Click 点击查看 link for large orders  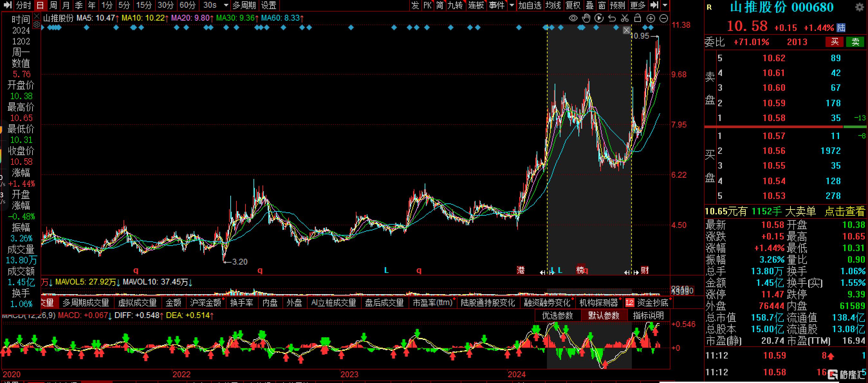pos(845,211)
